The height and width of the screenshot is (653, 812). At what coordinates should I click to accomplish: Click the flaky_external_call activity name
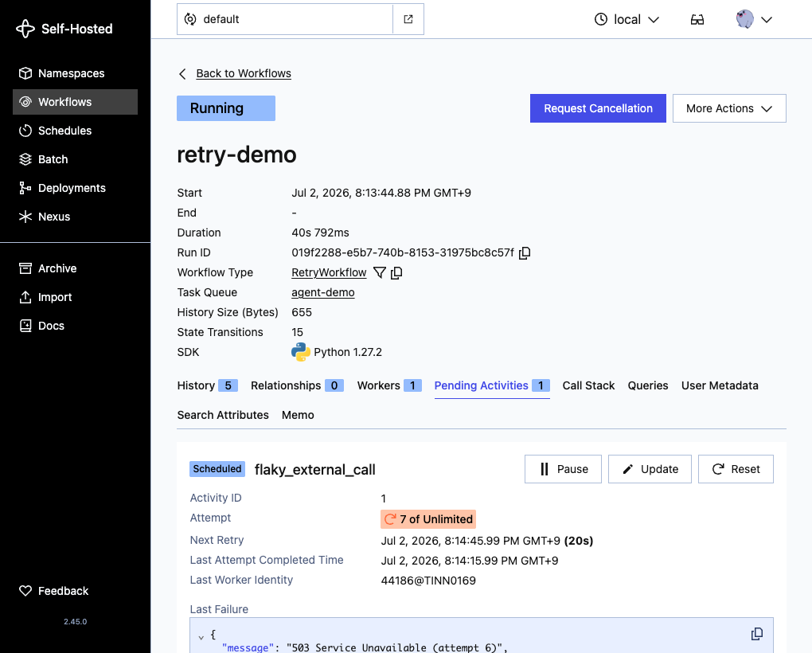tap(315, 470)
